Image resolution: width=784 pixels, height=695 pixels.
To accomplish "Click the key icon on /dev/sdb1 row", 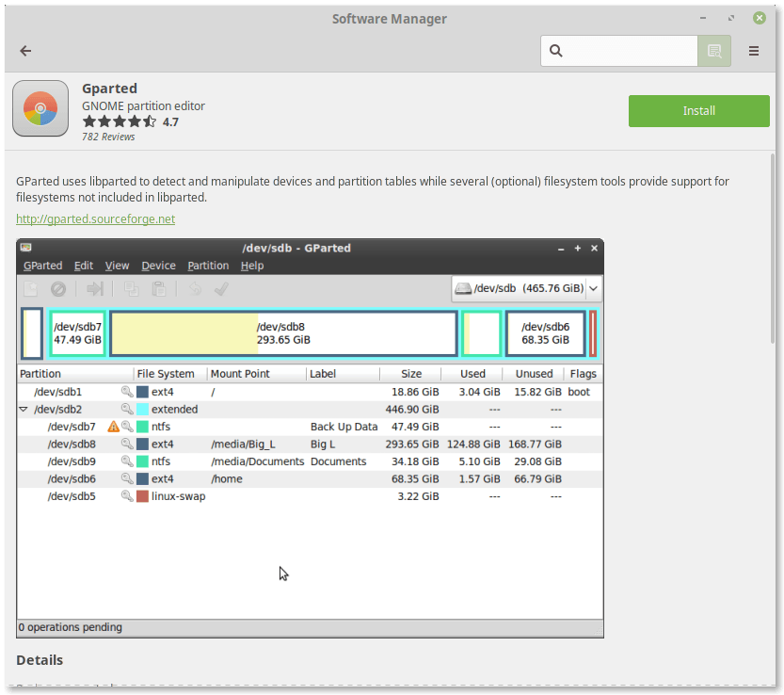I will click(127, 392).
